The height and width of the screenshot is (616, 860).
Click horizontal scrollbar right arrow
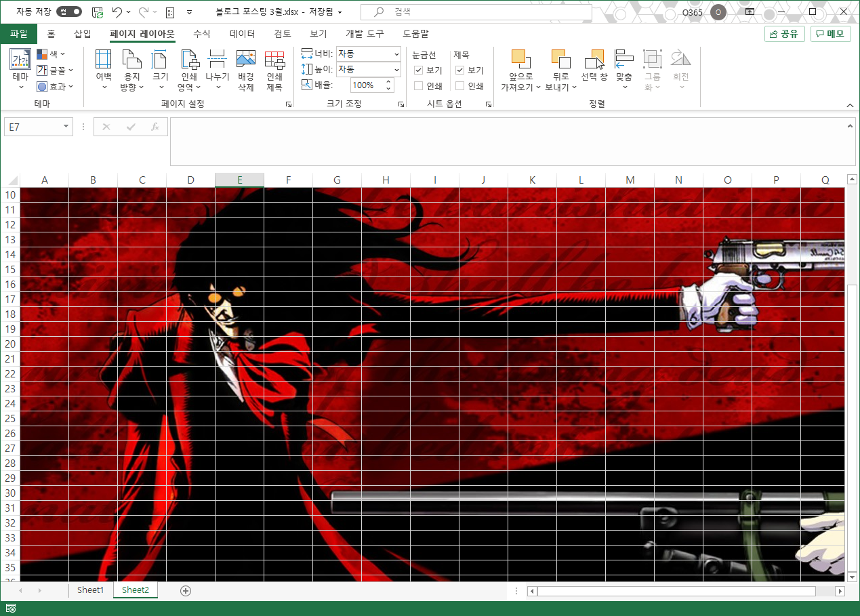click(840, 591)
